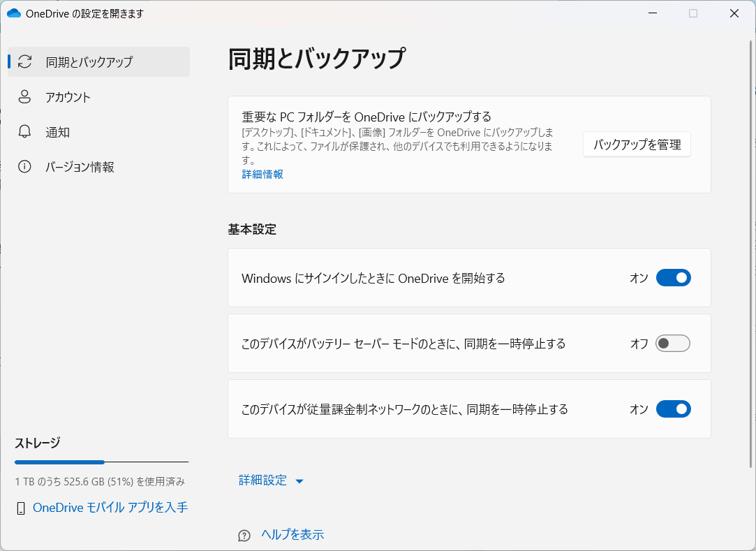756x551 pixels.
Task: Open the バージョン情報 page
Action: [x=99, y=167]
